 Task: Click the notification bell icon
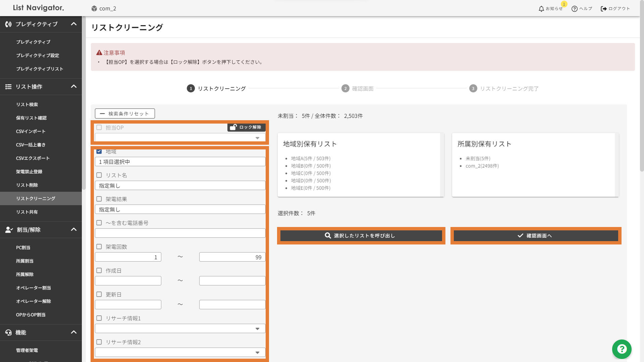click(x=541, y=9)
